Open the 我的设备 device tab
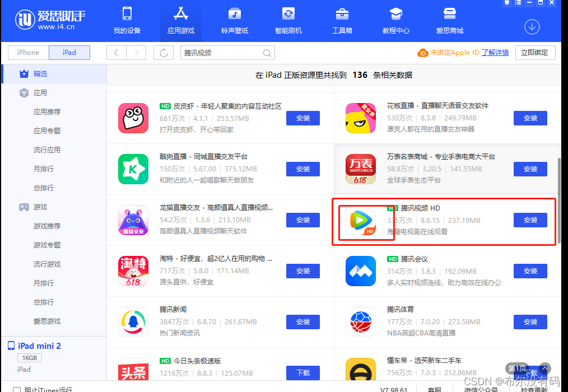 (127, 20)
